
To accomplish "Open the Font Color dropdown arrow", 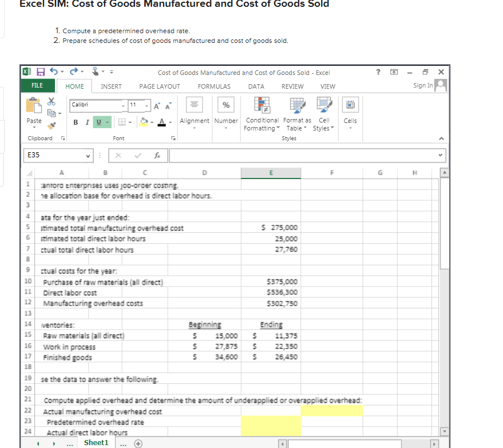I will (x=171, y=122).
